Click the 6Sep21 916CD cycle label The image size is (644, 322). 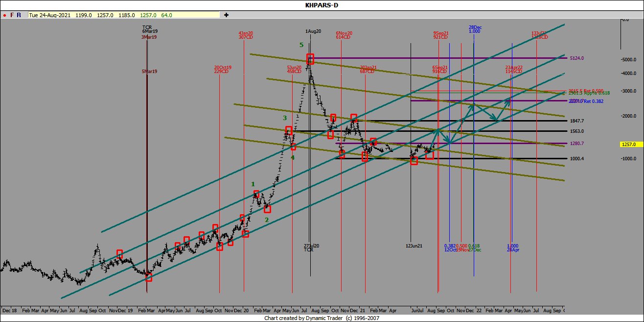(440, 69)
